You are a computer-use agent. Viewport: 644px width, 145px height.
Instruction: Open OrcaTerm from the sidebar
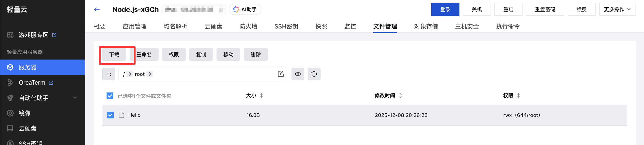(32, 83)
